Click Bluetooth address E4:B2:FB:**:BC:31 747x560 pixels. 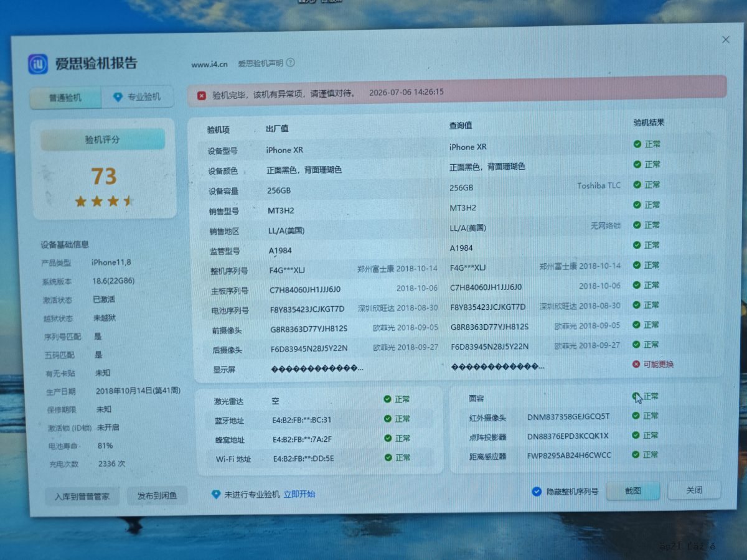pyautogui.click(x=302, y=420)
